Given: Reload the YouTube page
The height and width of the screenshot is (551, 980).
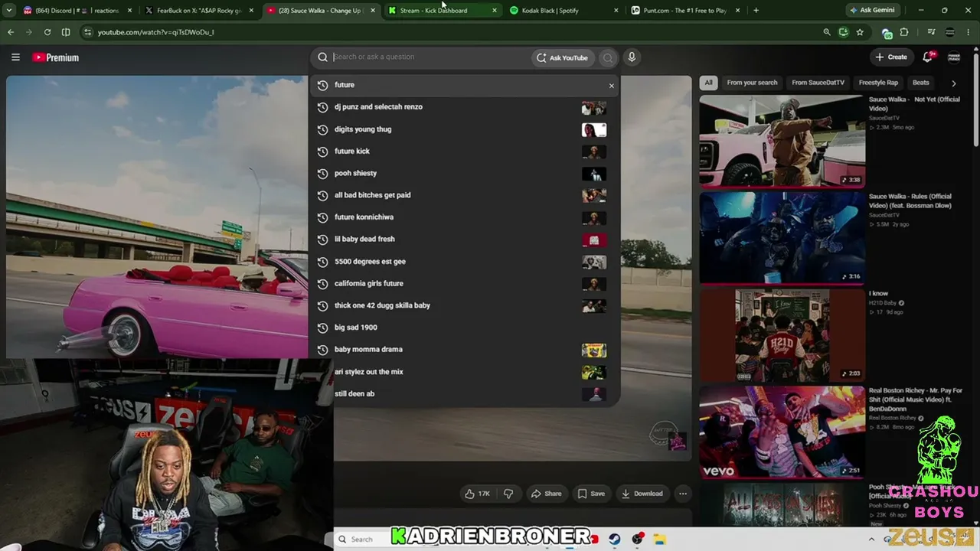Looking at the screenshot, I should tap(47, 32).
